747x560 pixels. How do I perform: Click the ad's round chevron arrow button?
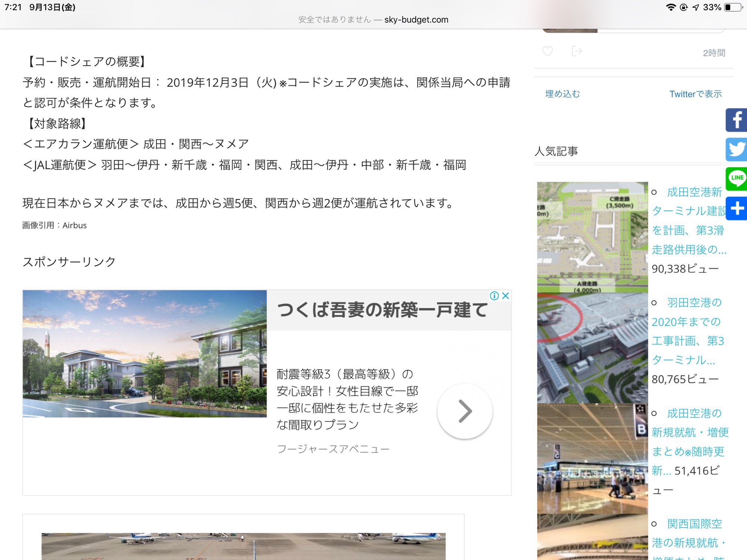[x=465, y=411]
